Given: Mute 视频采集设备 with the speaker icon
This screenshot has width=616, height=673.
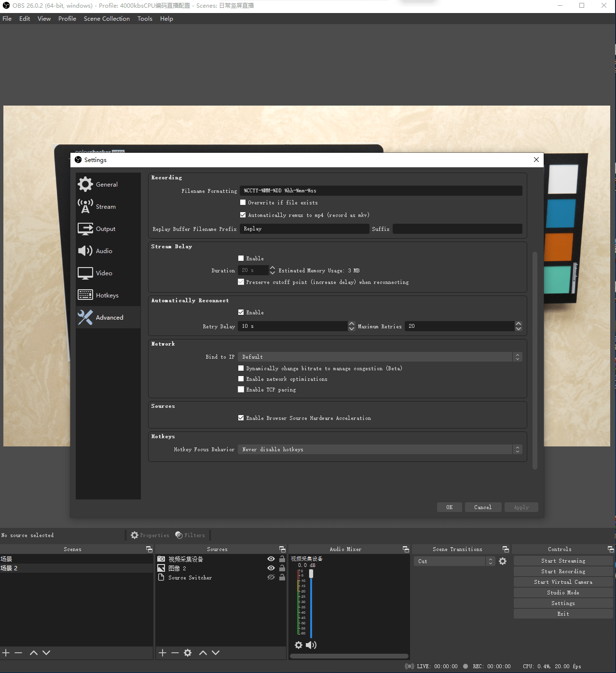Looking at the screenshot, I should point(311,645).
